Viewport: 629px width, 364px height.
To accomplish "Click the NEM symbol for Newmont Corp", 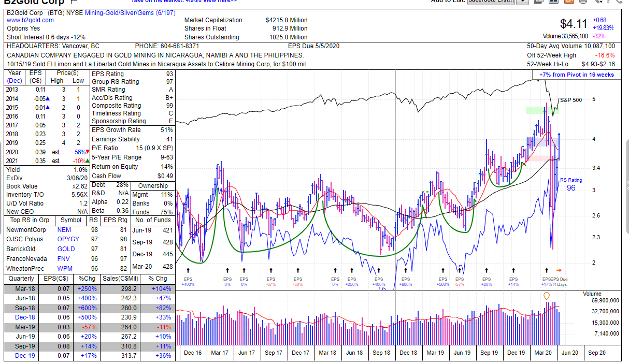I will point(64,230).
